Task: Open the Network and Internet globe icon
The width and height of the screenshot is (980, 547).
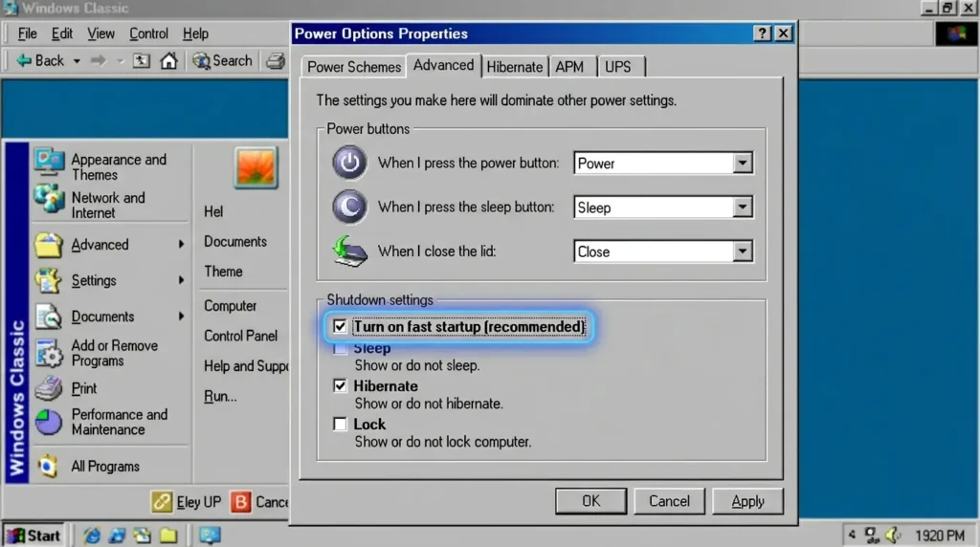Action: [x=49, y=200]
